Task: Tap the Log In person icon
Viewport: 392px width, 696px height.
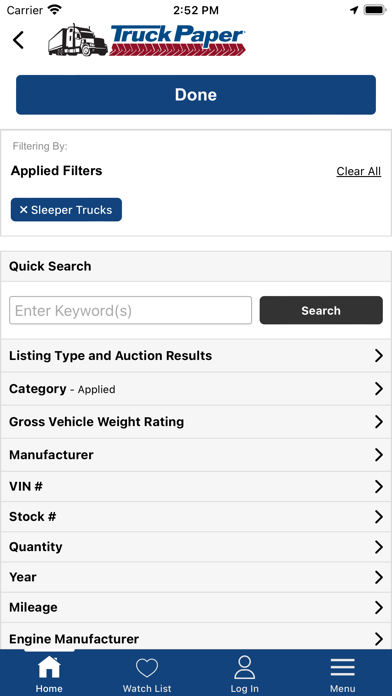Action: tap(245, 667)
